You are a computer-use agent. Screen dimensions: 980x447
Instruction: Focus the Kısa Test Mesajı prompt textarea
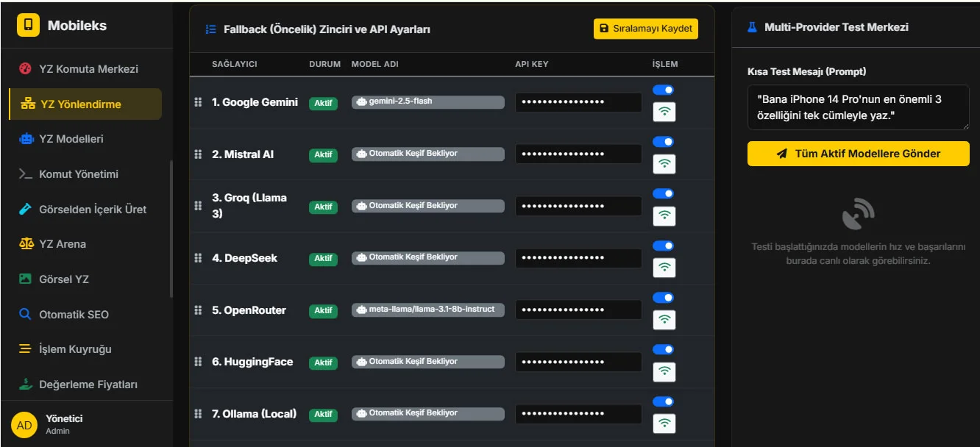point(859,107)
